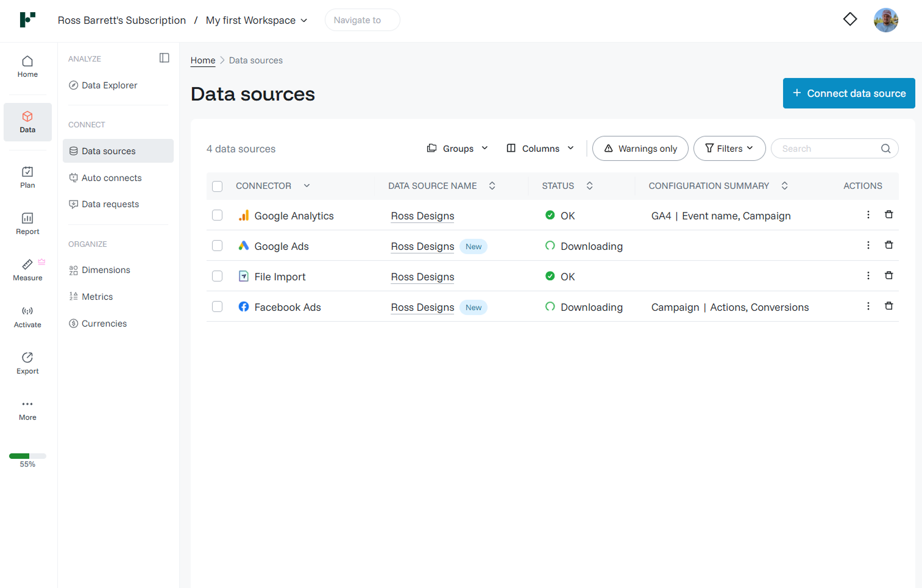Sort by the CONNECTOR column
The width and height of the screenshot is (922, 588).
pos(273,186)
